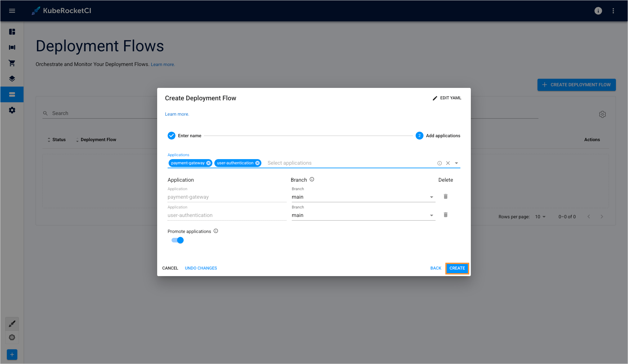Open the three-dot menu in the top bar
Screen dimensions: 628x364
click(x=613, y=11)
